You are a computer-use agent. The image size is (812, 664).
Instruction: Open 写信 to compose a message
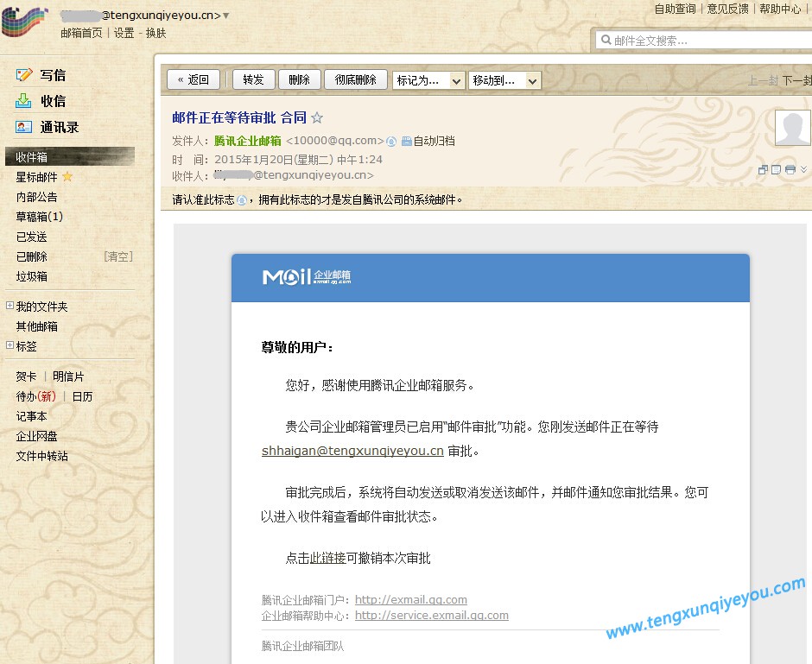pyautogui.click(x=53, y=76)
